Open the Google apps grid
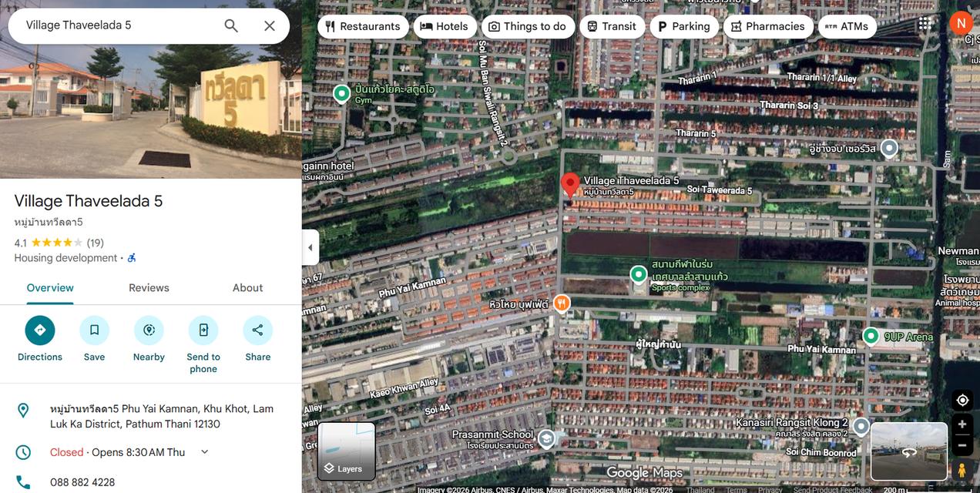This screenshot has height=493, width=980. 925,24
